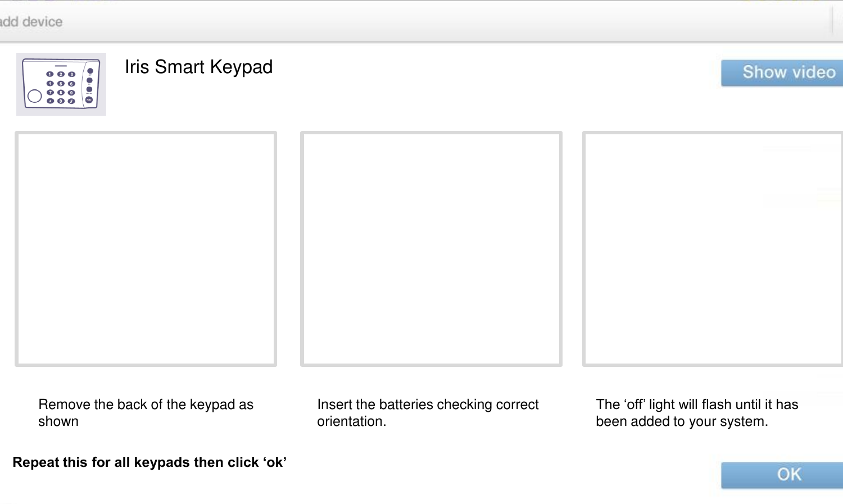Viewport: 843px width, 504px height.
Task: Select the 'Iris Smart Keypad' title text
Action: pyautogui.click(x=198, y=67)
